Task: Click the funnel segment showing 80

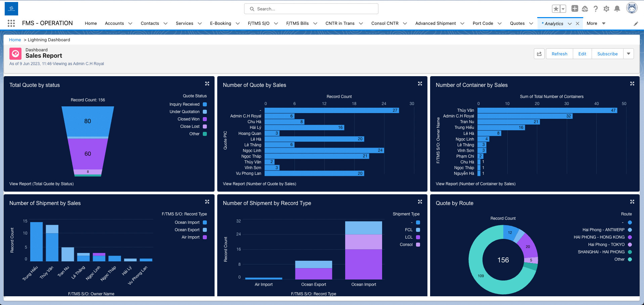Action: [x=88, y=121]
